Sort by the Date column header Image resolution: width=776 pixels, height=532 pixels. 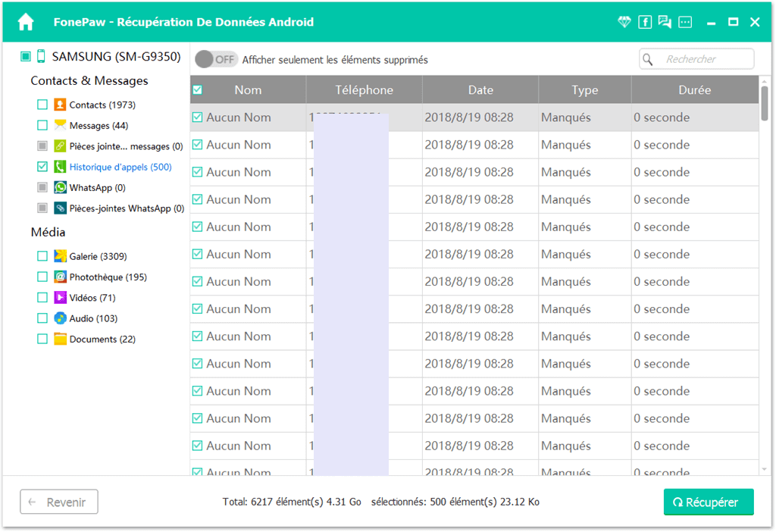(480, 89)
